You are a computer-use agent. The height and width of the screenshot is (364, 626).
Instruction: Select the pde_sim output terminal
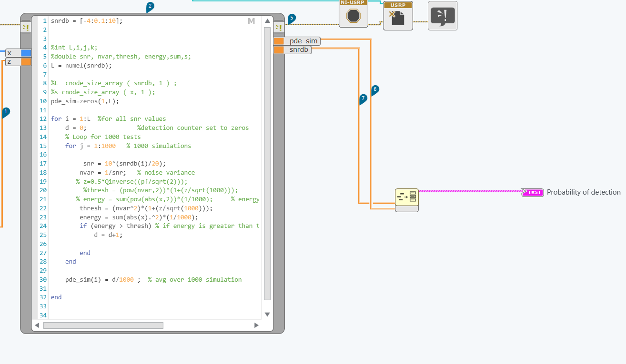coord(297,41)
